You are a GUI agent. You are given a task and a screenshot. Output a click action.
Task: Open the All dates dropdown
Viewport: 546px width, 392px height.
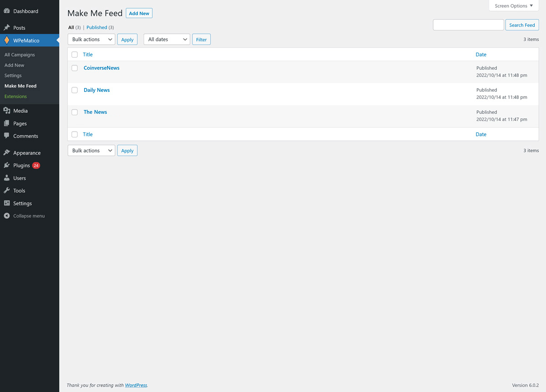[167, 40]
